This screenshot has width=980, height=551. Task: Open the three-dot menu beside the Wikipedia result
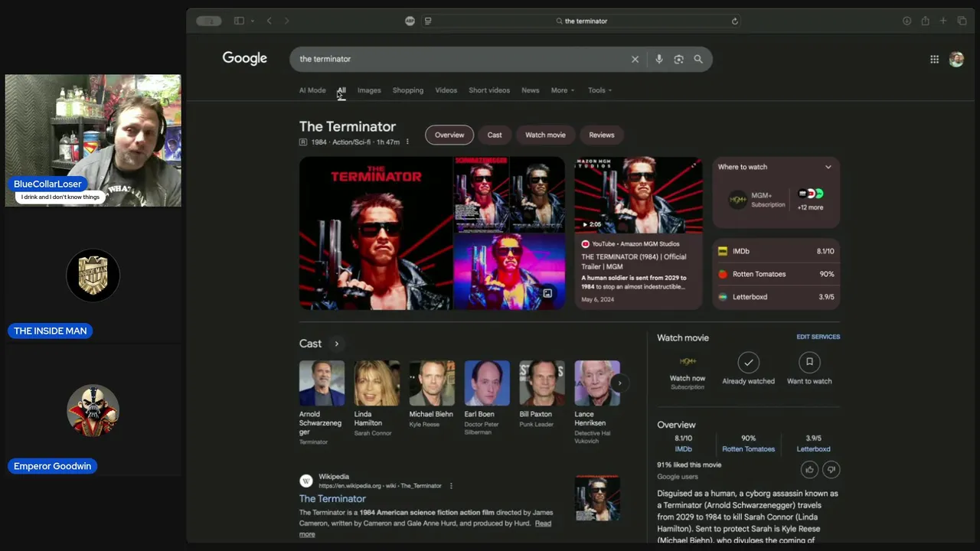point(451,486)
